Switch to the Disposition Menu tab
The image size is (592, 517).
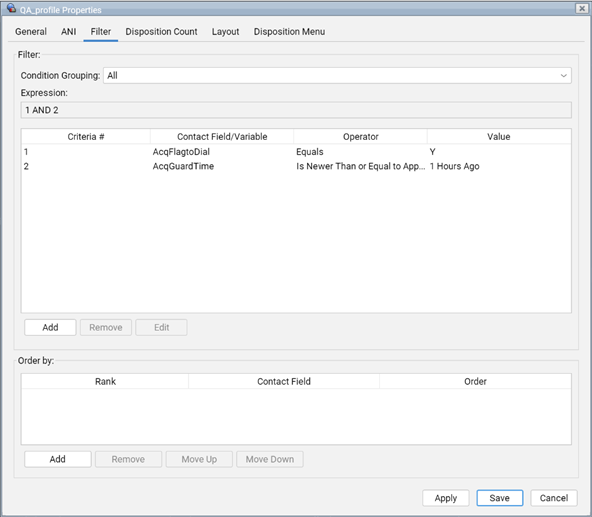[x=289, y=32]
